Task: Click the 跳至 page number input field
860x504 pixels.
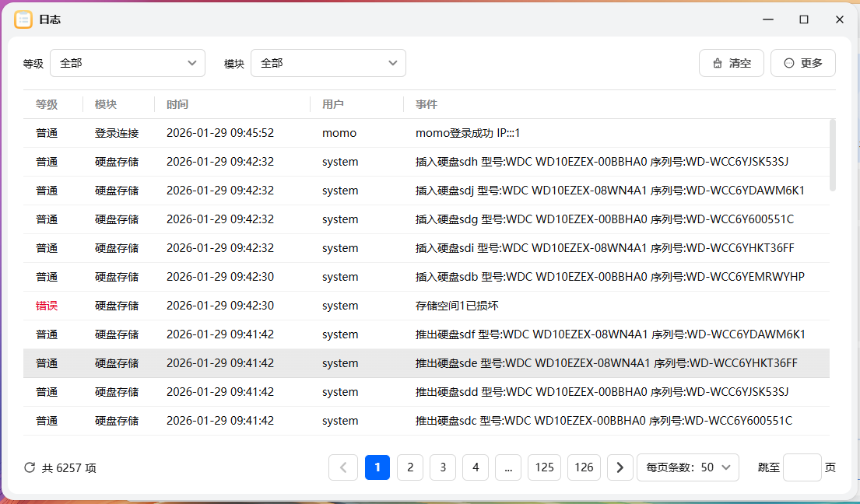Action: [x=802, y=467]
